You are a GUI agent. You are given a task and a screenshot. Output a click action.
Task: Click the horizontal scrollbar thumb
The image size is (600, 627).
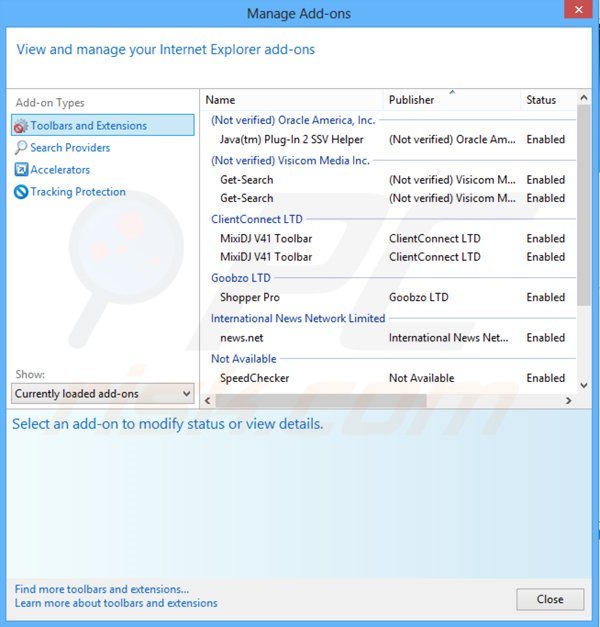coord(321,400)
